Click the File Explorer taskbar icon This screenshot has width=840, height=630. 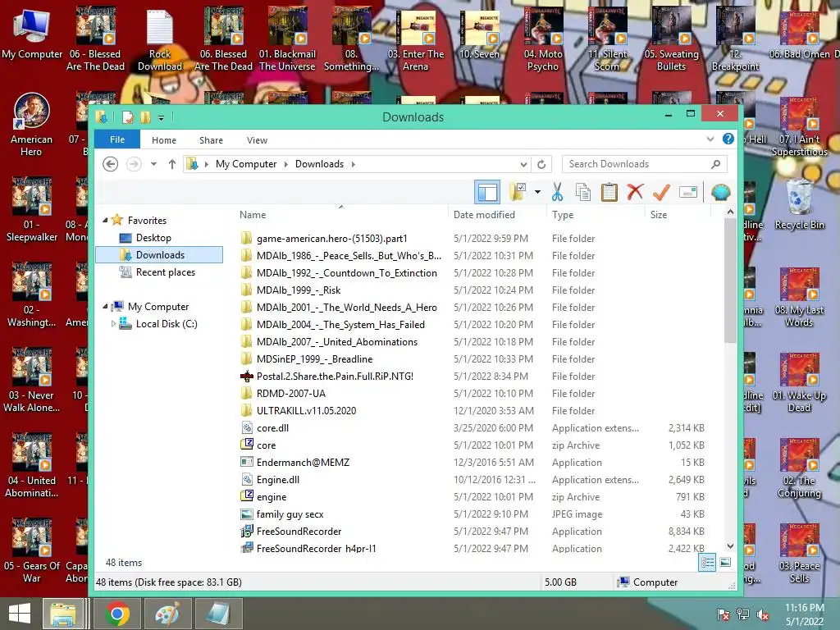[x=63, y=614]
